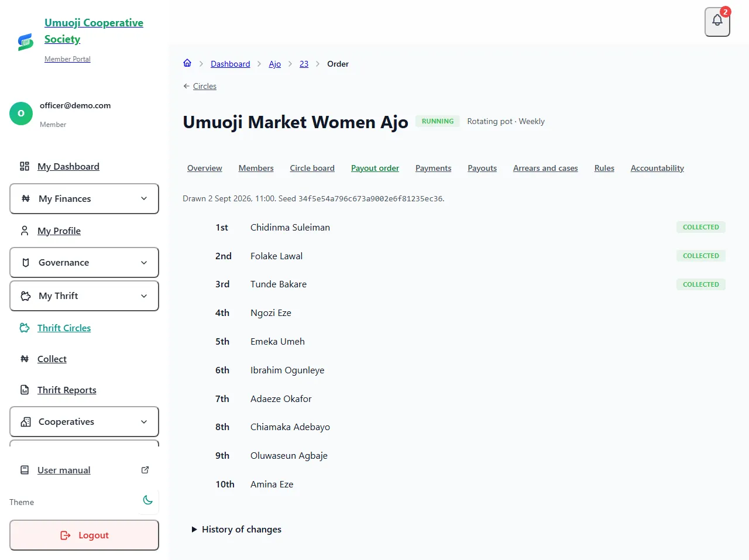Click the Thrift Reports document icon

(x=25, y=390)
